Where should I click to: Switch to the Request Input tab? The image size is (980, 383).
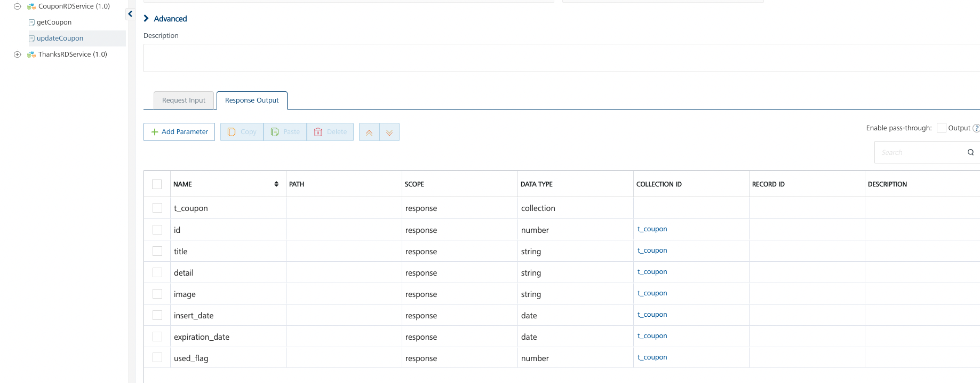(184, 100)
